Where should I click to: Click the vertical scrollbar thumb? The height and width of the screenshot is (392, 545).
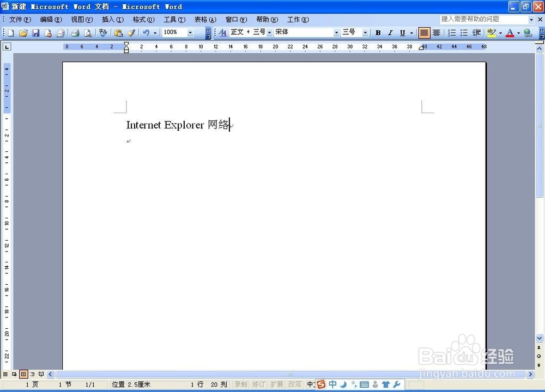pyautogui.click(x=540, y=125)
